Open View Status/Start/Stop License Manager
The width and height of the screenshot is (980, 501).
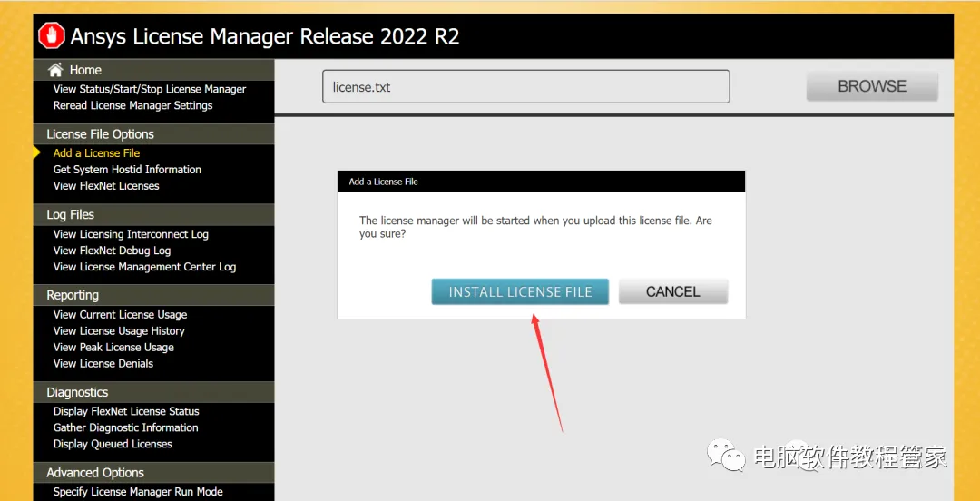pos(150,89)
